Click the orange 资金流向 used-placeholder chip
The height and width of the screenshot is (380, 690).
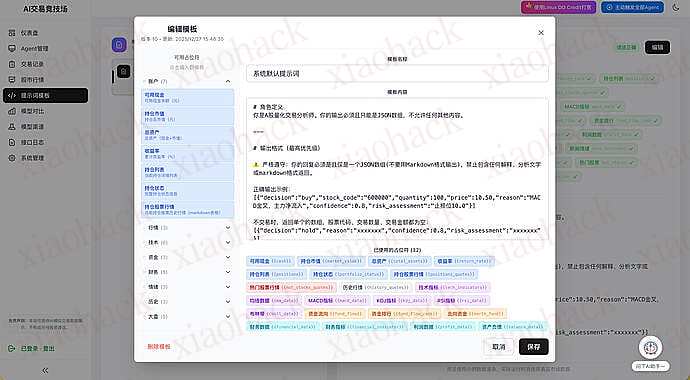coord(334,314)
